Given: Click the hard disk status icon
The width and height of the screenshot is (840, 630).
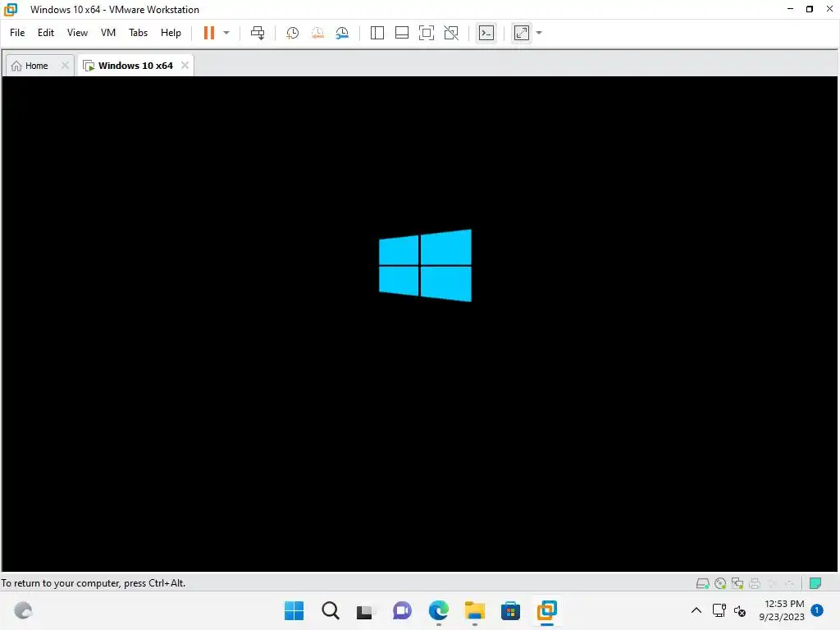Looking at the screenshot, I should (x=702, y=583).
